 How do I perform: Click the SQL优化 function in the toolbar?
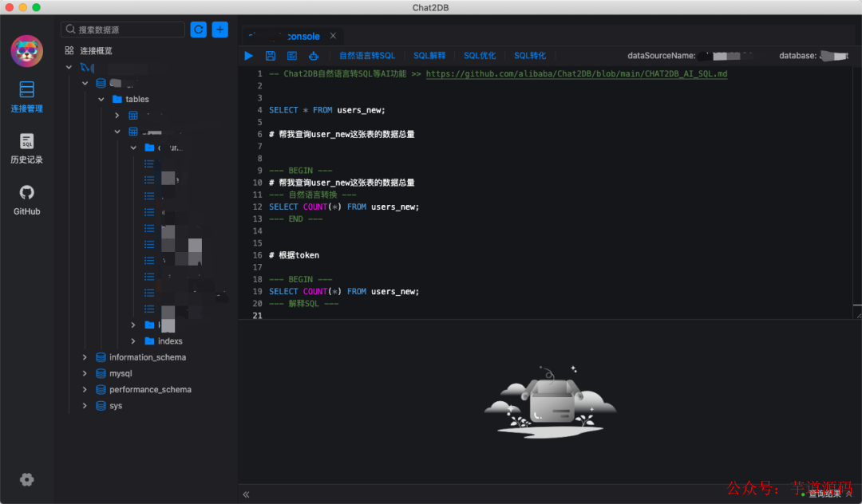(480, 56)
